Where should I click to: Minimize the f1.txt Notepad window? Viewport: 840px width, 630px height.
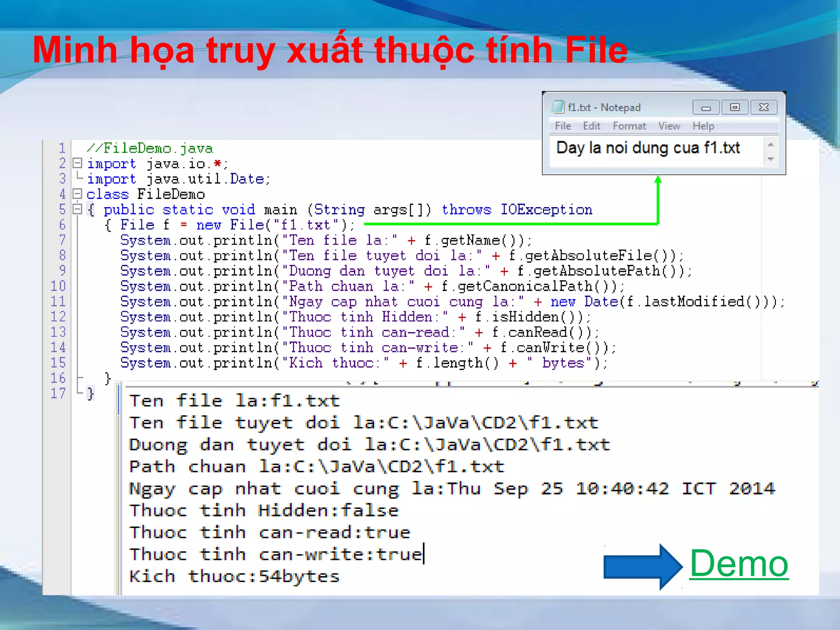point(705,107)
